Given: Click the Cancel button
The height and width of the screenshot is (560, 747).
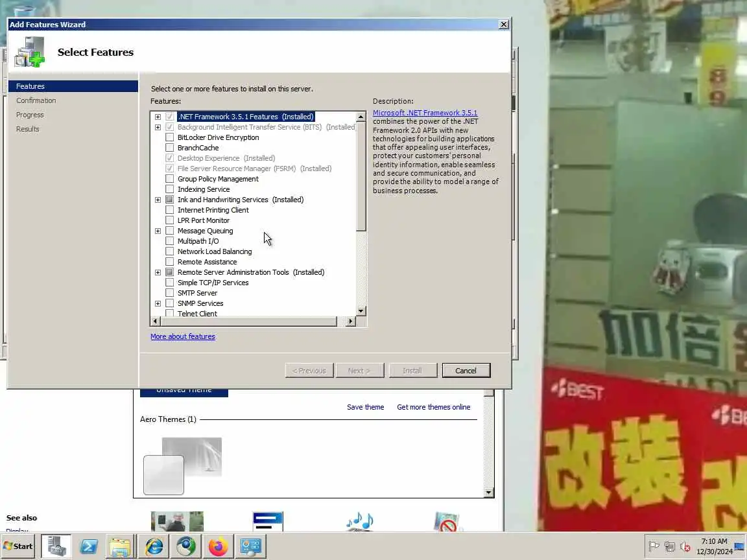Looking at the screenshot, I should [x=466, y=371].
